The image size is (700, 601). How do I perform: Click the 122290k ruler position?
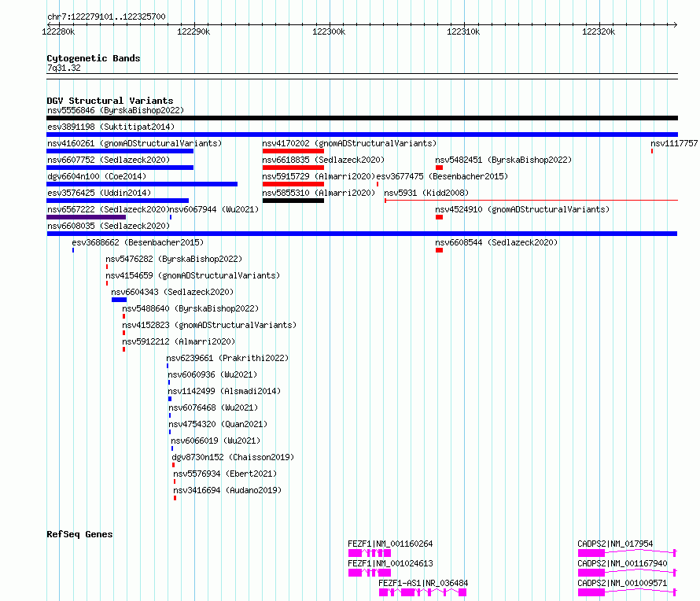coord(193,31)
